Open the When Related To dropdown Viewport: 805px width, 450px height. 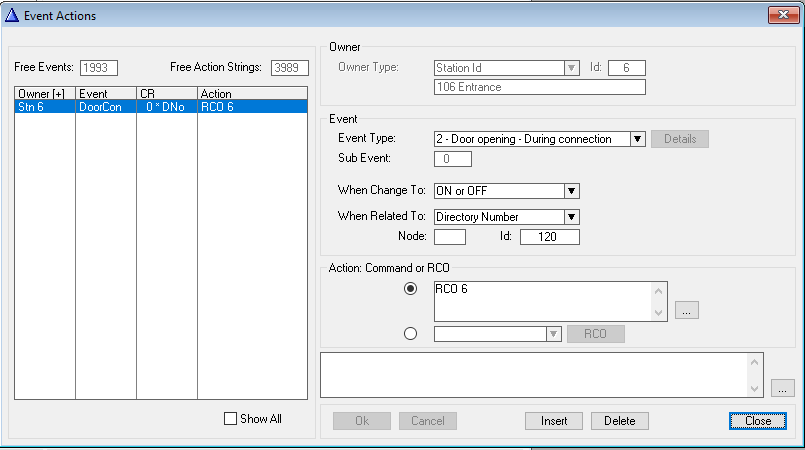tap(571, 217)
